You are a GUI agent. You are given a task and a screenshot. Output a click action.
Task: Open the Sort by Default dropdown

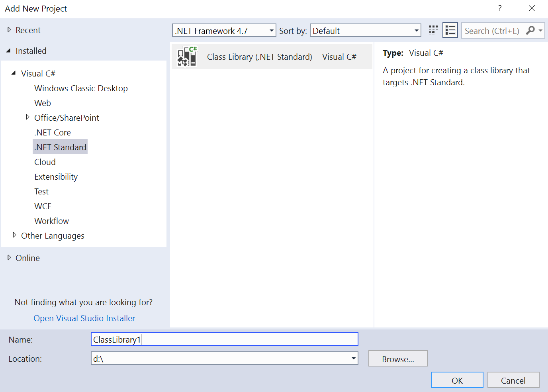pyautogui.click(x=365, y=31)
